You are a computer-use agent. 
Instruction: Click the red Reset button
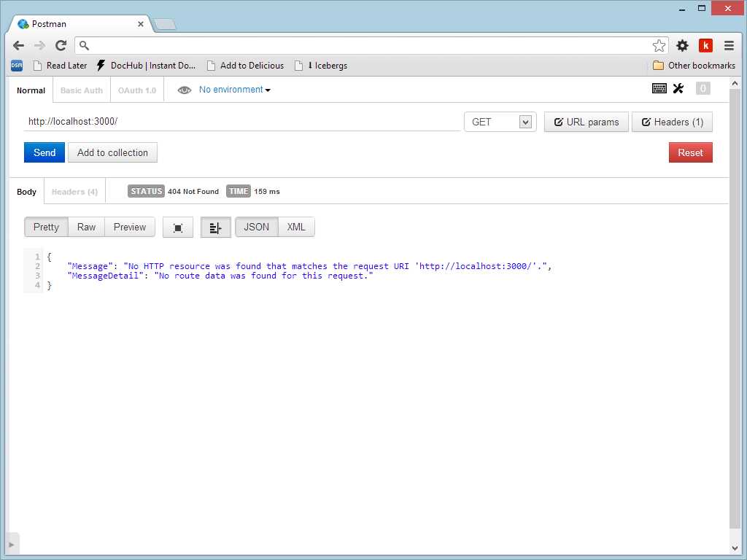tap(690, 152)
